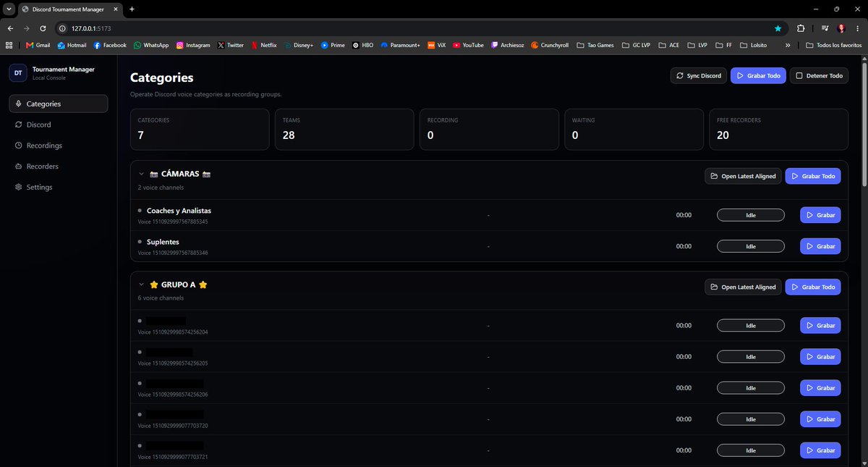Open the apps grid in bookmarks bar
The width and height of the screenshot is (868, 467).
(x=9, y=45)
